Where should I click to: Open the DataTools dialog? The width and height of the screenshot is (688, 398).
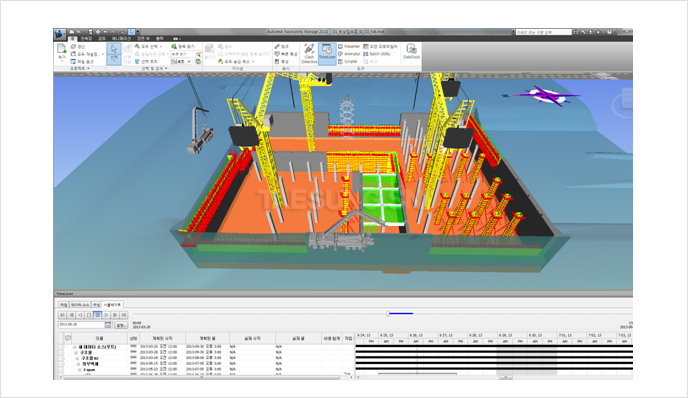click(412, 51)
